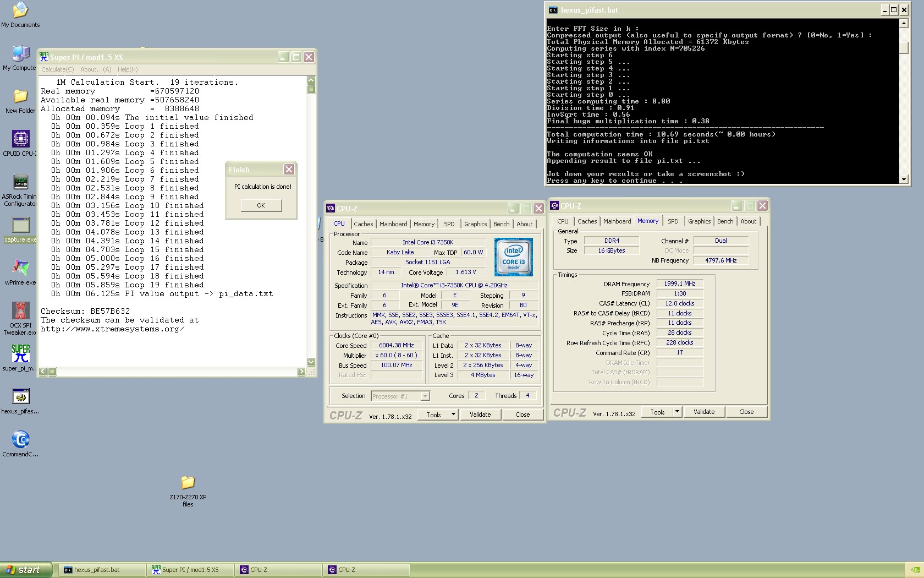Open Calculate(C) menu in Super PI
This screenshot has height=578, width=924.
click(x=57, y=69)
